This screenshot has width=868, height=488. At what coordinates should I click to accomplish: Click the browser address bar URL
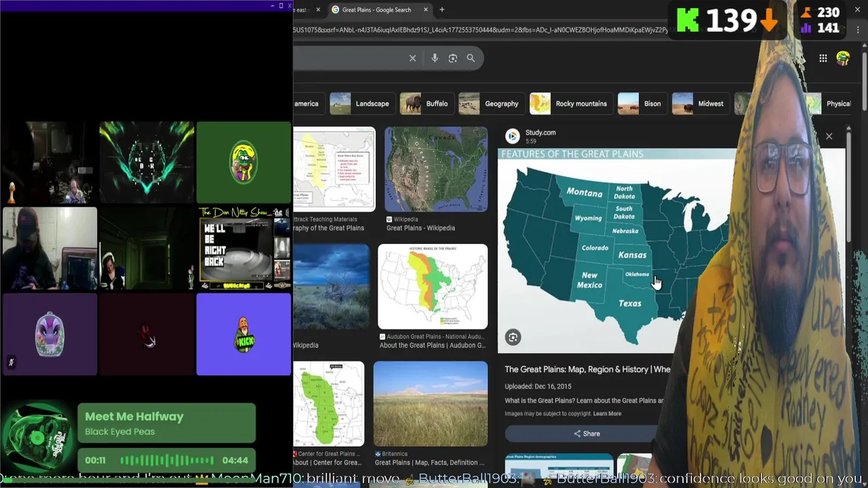click(481, 30)
